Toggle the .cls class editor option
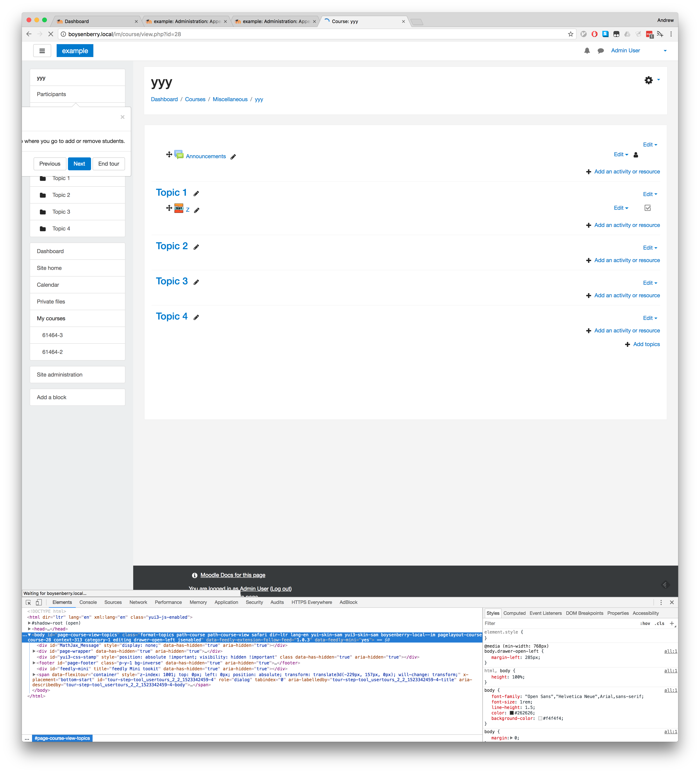This screenshot has height=773, width=700. point(659,623)
